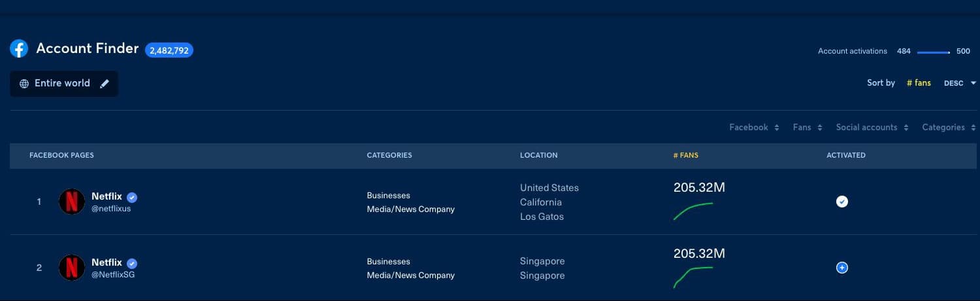Click the verified badge next to Netflix @netflixus
Image resolution: width=980 pixels, height=301 pixels.
coord(132,197)
